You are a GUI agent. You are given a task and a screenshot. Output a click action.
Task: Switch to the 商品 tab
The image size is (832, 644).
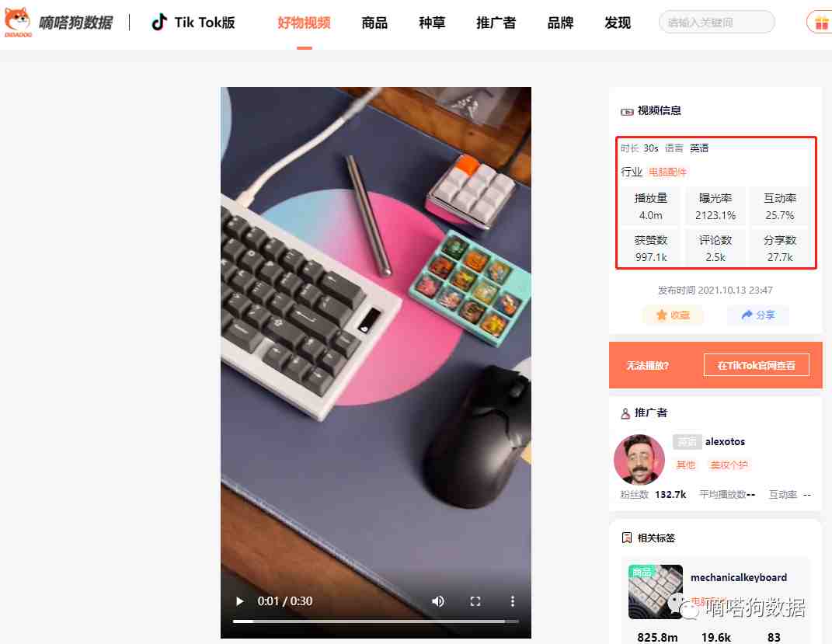[374, 23]
